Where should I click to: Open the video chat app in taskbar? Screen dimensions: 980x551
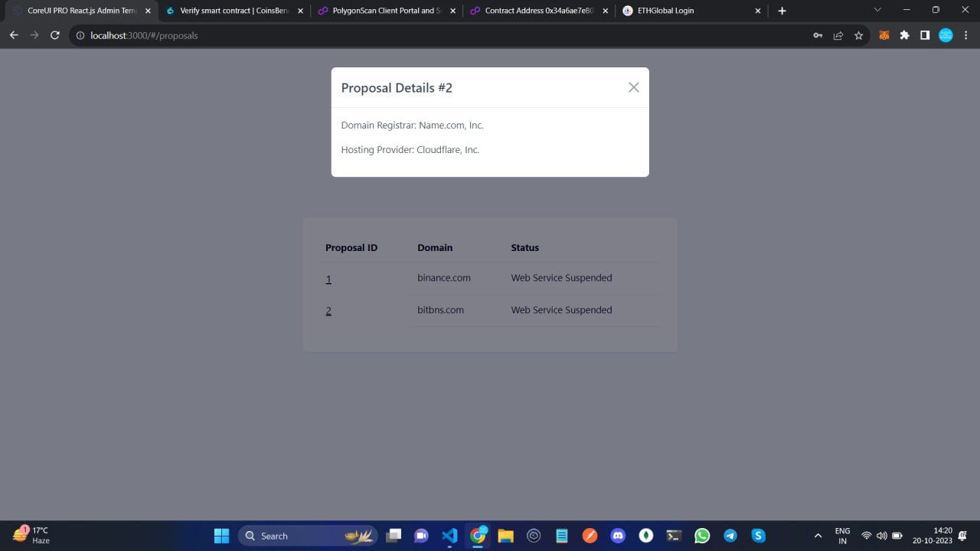[x=421, y=536]
